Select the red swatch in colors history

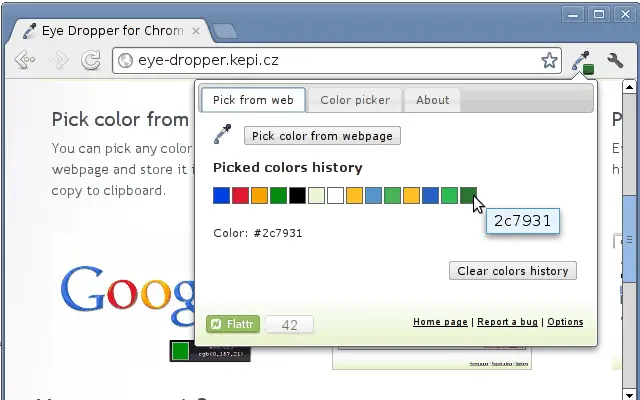click(x=240, y=196)
